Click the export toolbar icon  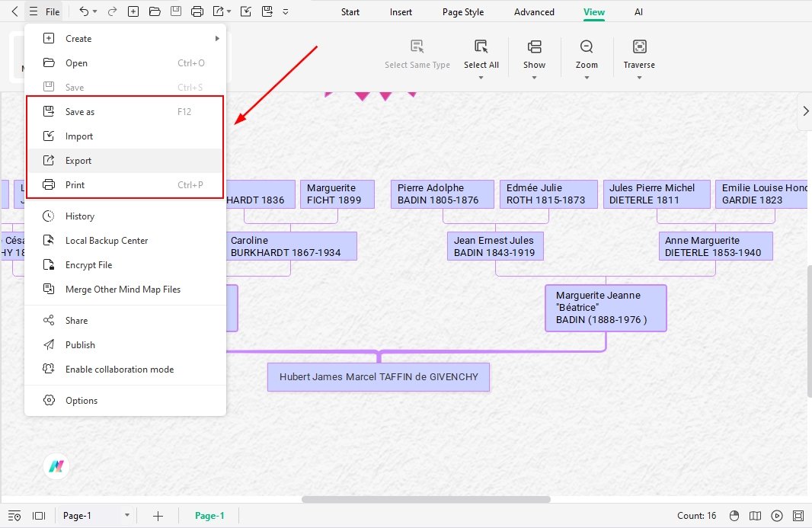[x=219, y=11]
